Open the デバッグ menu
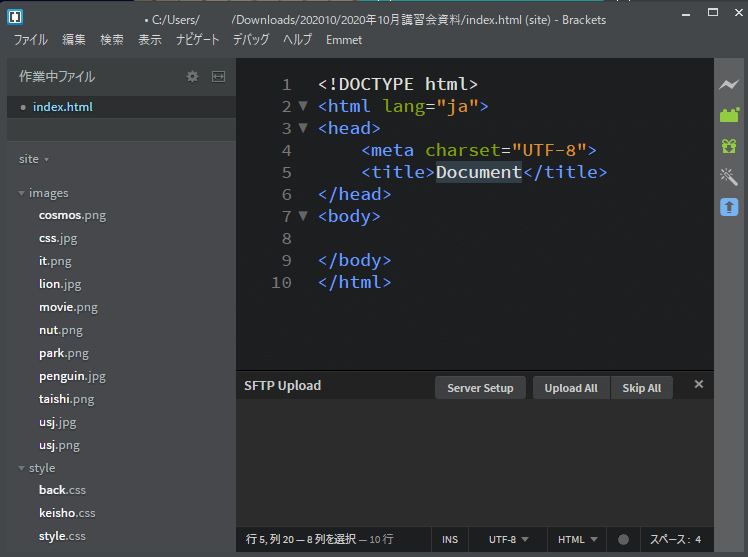The width and height of the screenshot is (748, 557). coord(251,40)
